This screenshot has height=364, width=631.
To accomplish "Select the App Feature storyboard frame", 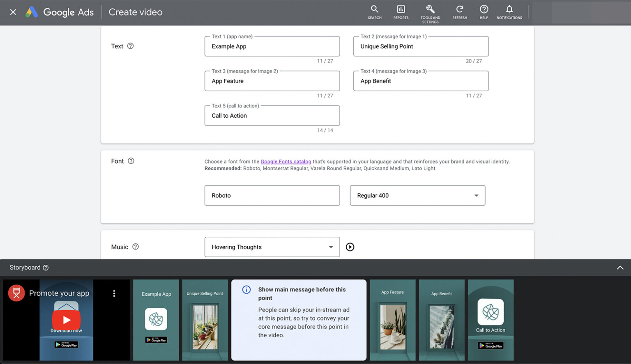I will pyautogui.click(x=392, y=320).
